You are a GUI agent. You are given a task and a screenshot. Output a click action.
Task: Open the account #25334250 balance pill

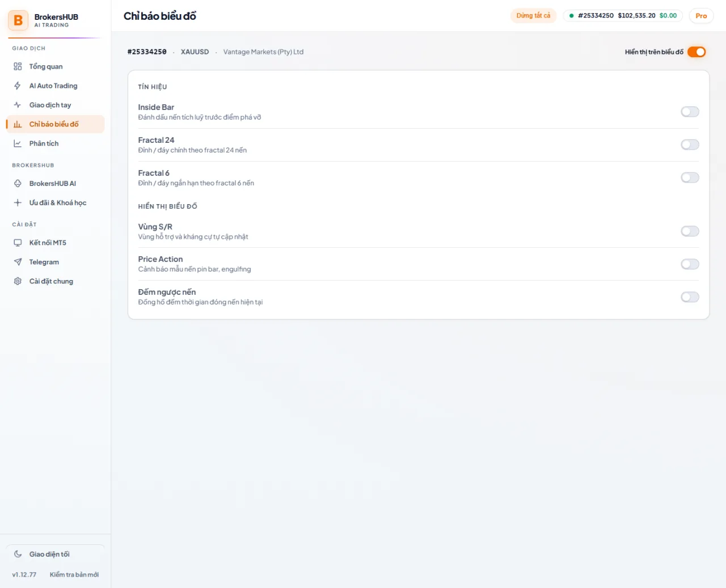[x=623, y=16]
